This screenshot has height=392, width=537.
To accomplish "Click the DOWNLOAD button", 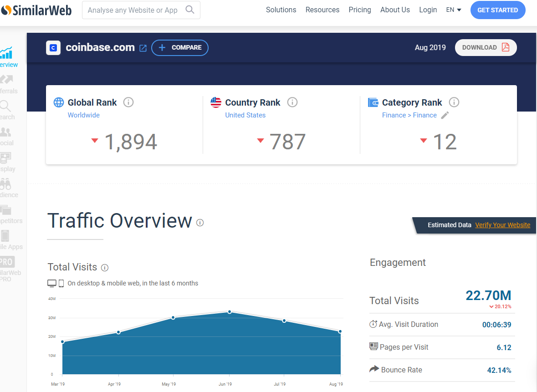I will [x=486, y=48].
